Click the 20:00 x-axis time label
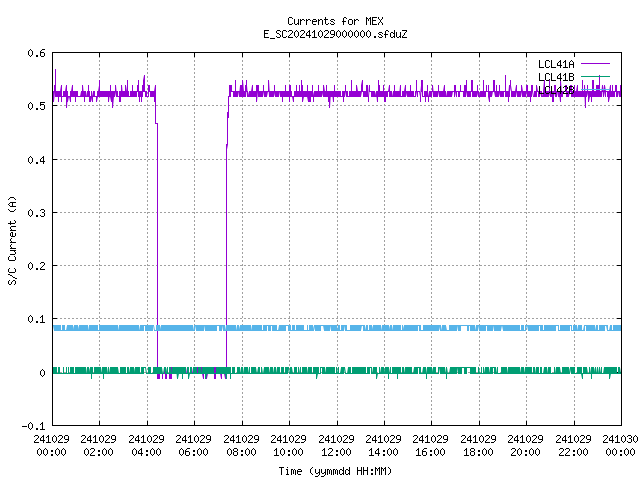640x480 pixels. pyautogui.click(x=526, y=452)
